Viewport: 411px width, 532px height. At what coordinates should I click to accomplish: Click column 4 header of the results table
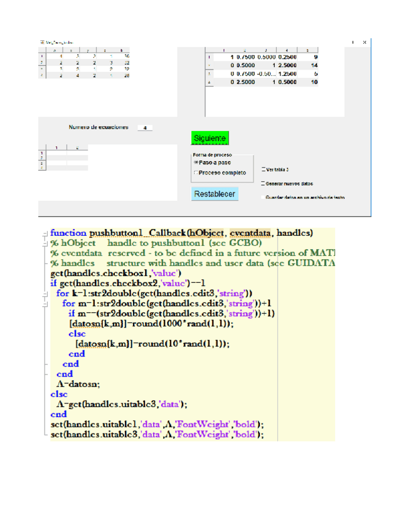(x=286, y=50)
